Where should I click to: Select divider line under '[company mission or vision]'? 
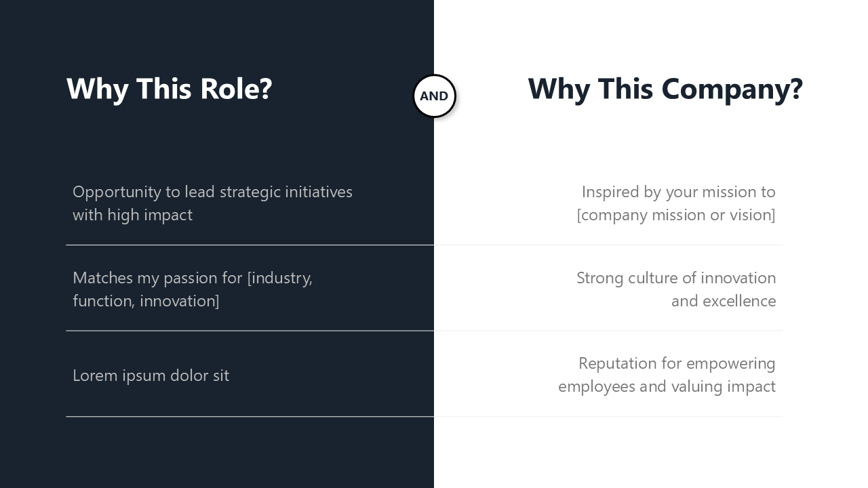[x=608, y=245]
